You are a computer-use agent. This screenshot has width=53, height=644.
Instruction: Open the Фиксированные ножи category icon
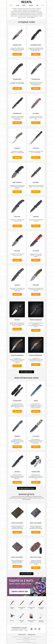tap(22, 603)
